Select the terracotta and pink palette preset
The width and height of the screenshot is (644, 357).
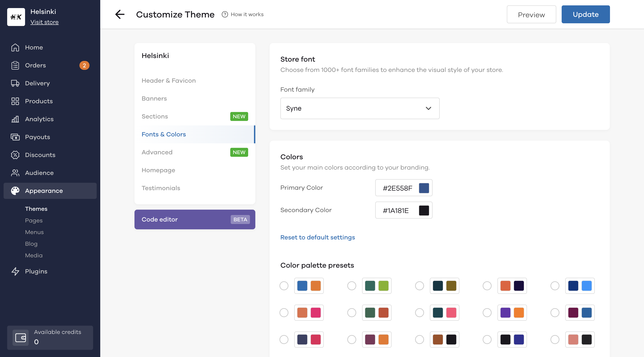click(284, 312)
